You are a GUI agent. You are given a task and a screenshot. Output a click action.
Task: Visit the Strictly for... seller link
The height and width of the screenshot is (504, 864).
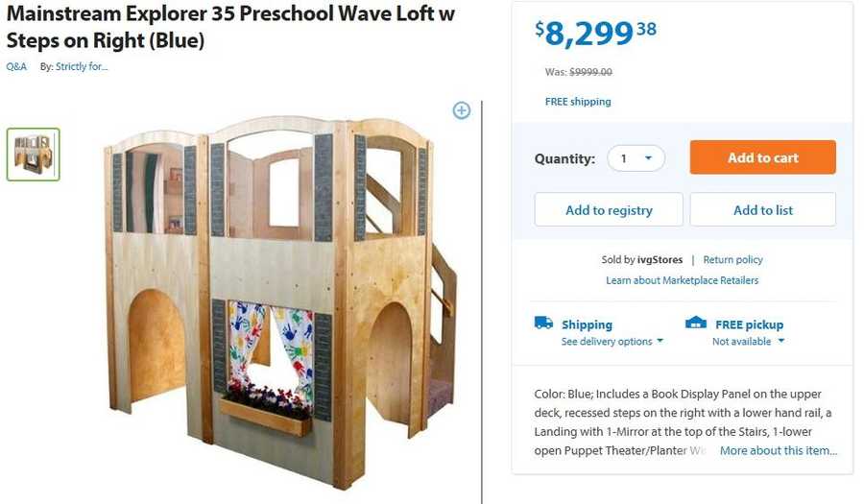tap(82, 66)
